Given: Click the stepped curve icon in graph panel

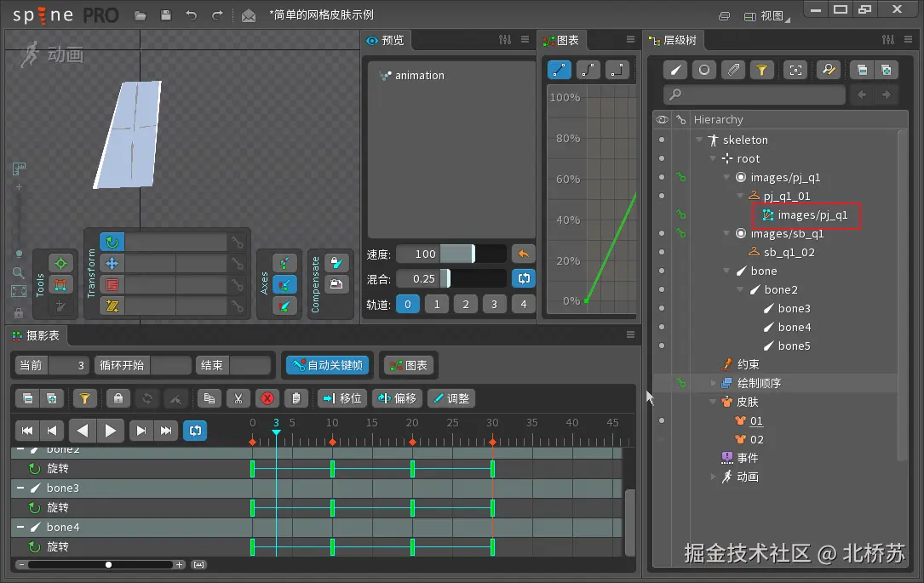Looking at the screenshot, I should click(617, 70).
